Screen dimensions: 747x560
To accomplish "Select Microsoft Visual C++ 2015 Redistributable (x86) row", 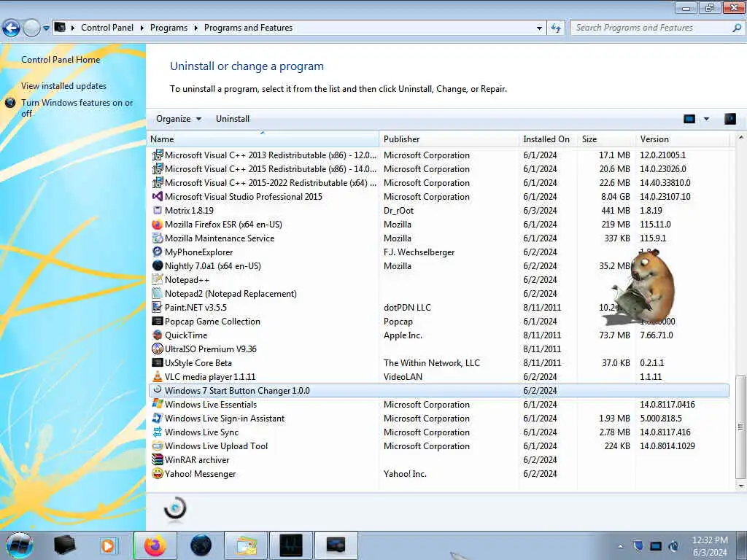I will 439,169.
